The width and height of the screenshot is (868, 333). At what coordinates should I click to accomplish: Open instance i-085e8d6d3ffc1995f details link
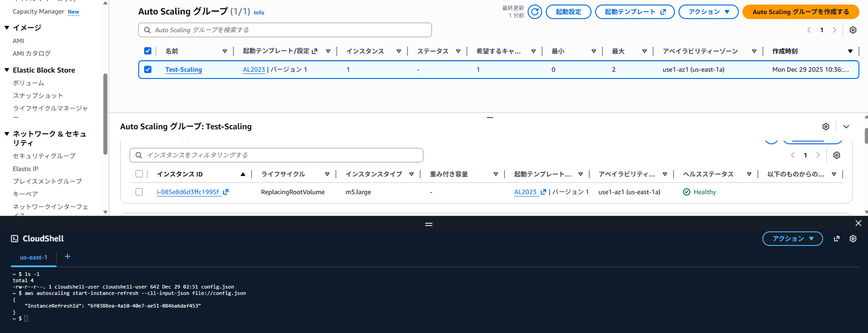pos(188,192)
